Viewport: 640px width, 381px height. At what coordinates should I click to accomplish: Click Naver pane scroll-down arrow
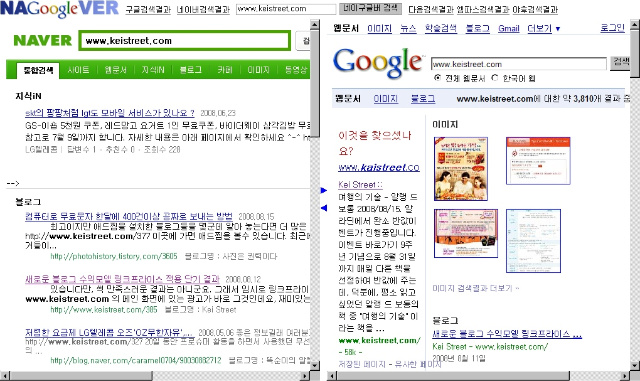[314, 365]
